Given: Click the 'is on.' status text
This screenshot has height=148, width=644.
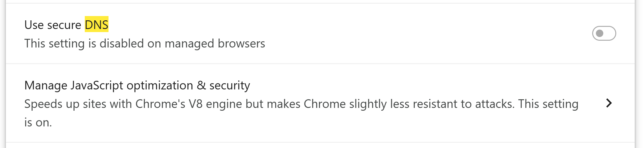Looking at the screenshot, I should [38, 122].
